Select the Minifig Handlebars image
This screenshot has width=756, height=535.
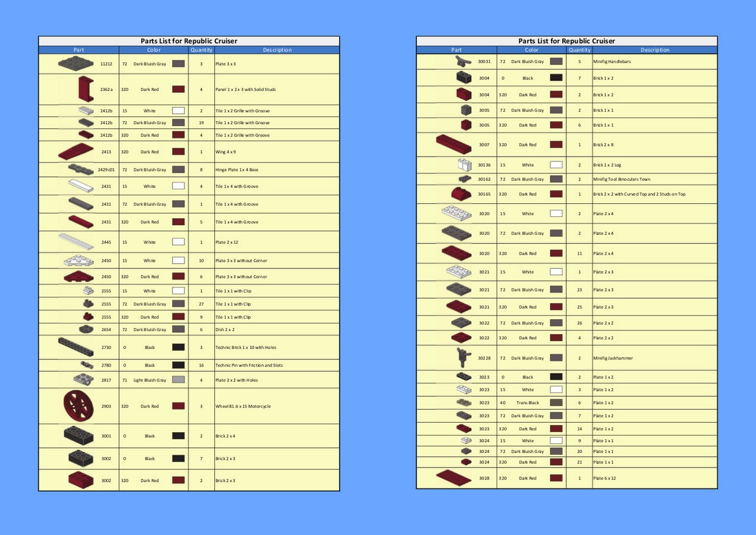pyautogui.click(x=463, y=61)
